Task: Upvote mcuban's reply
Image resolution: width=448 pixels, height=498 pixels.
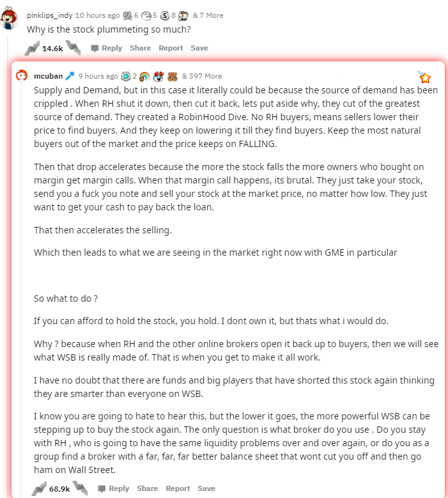Action: coord(39,488)
